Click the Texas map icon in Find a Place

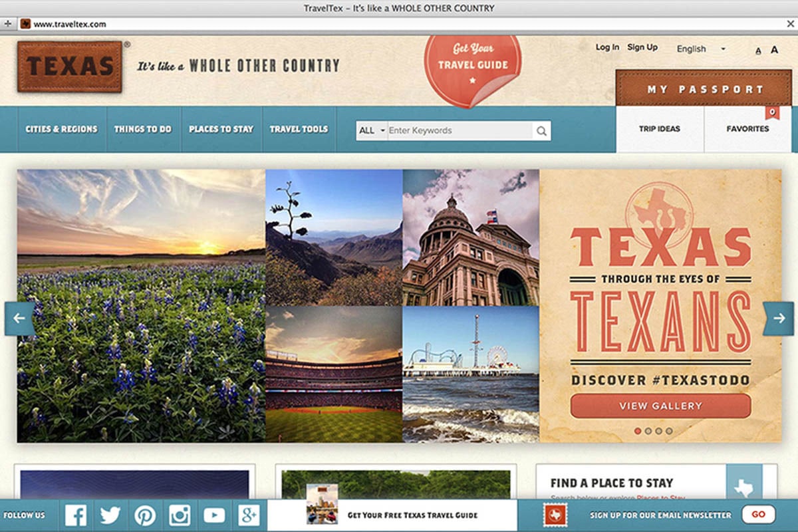[x=743, y=488]
